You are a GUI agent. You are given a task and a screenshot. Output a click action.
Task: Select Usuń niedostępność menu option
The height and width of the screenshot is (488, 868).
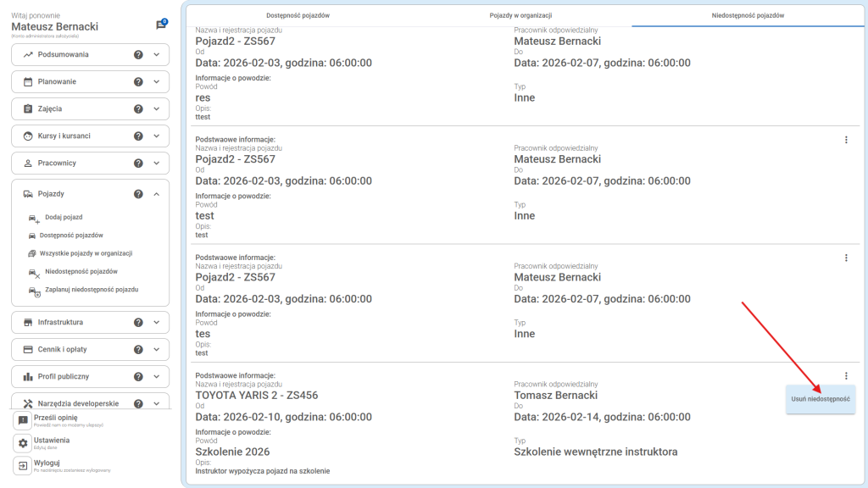point(820,398)
